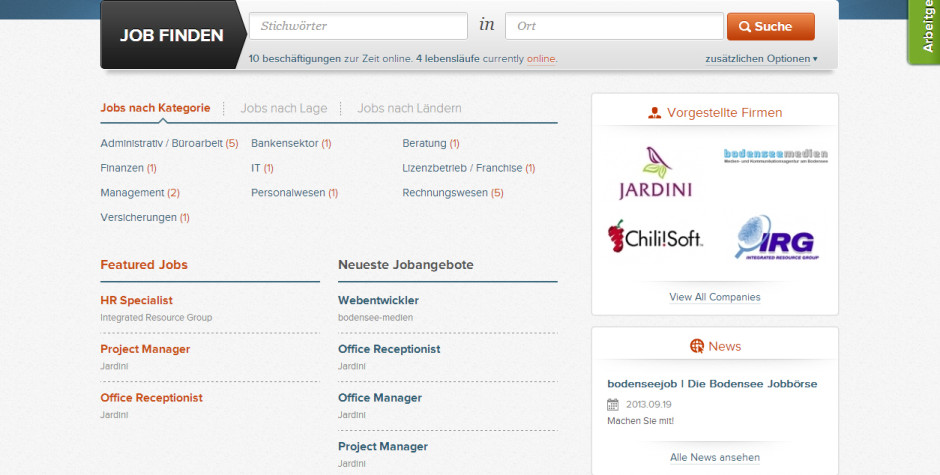
Task: Click the Jardini company logo
Action: tap(655, 173)
